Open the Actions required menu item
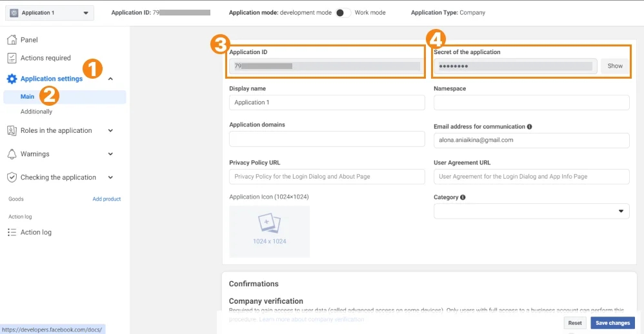Viewport: 644px width, 334px height. tap(46, 58)
